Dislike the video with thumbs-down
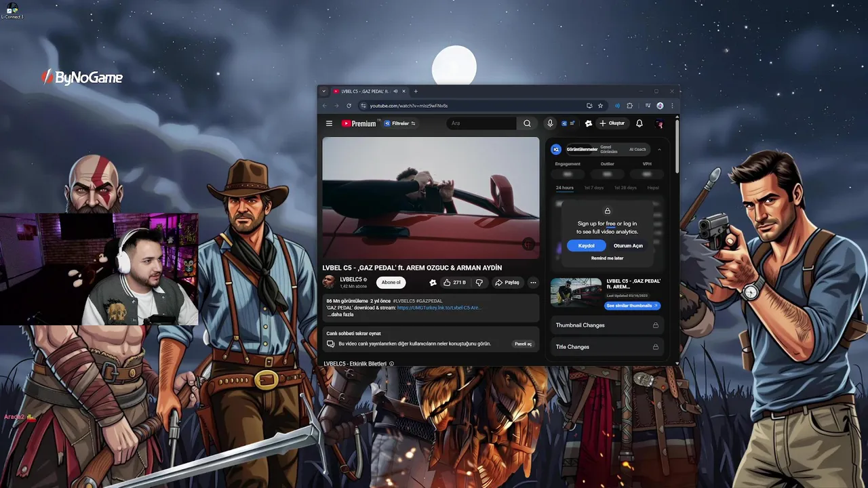 (x=479, y=283)
